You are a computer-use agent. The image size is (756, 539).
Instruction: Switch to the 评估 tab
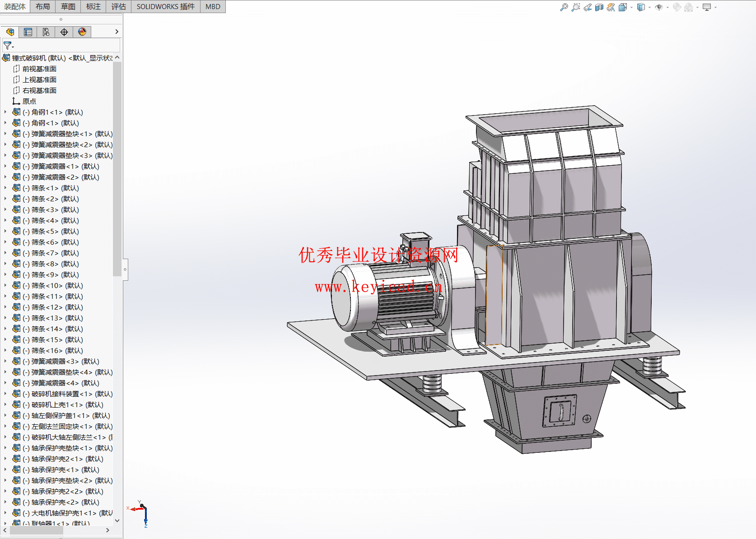tap(119, 6)
